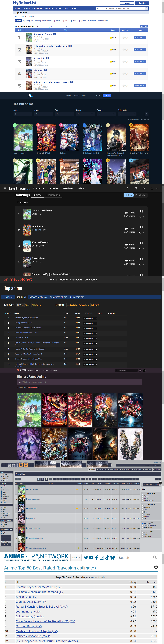Expand the LiveChart Browse menu
The height and width of the screenshot is (644, 164).
point(38,189)
